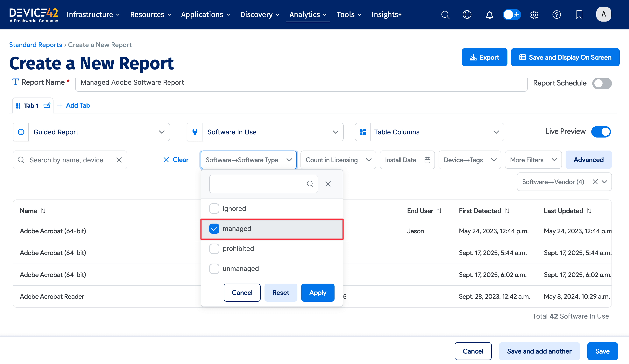The width and height of the screenshot is (629, 364).
Task: Click the Install Date calendar icon
Action: (427, 160)
